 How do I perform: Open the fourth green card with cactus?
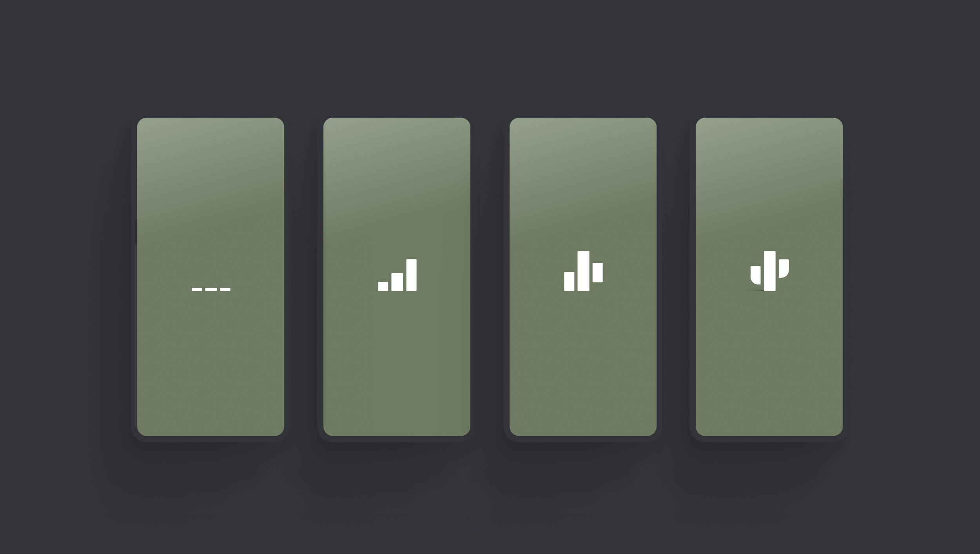click(769, 277)
